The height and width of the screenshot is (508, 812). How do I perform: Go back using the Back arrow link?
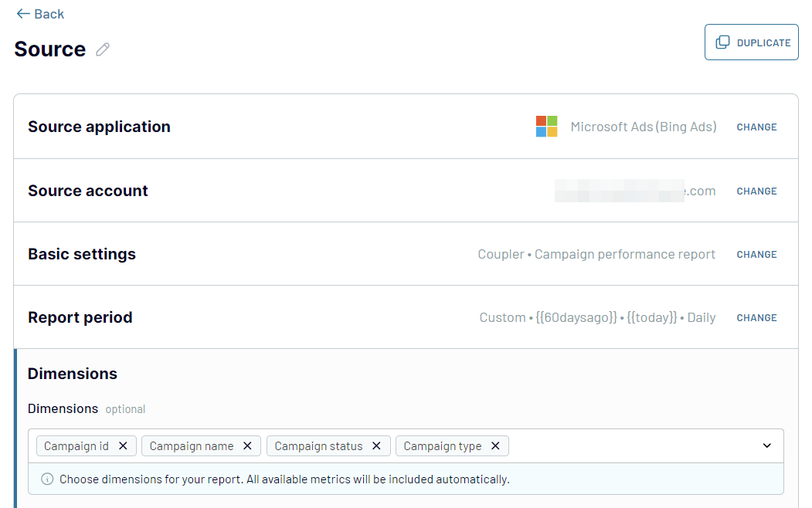pyautogui.click(x=40, y=14)
